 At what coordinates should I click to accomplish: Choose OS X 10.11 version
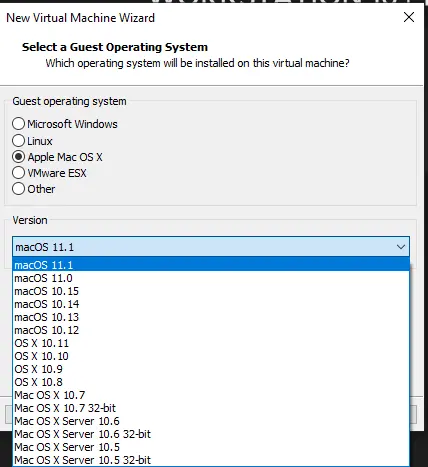coord(211,343)
